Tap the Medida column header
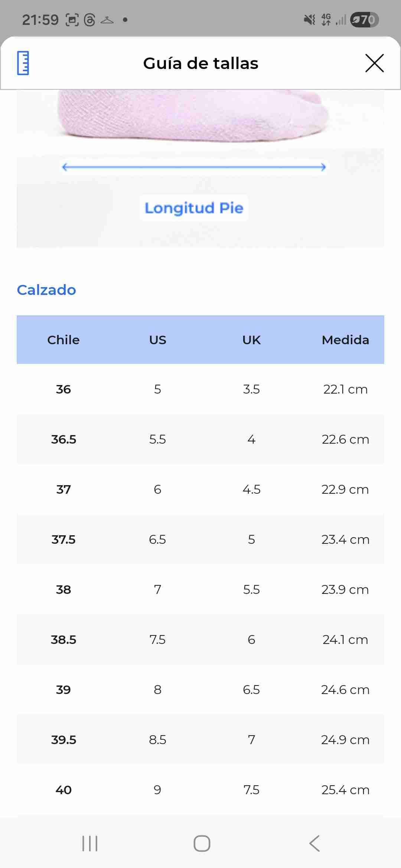This screenshot has height=868, width=401. [x=345, y=340]
